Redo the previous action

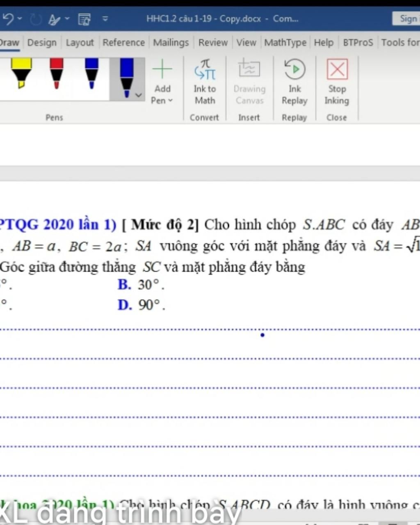click(36, 19)
